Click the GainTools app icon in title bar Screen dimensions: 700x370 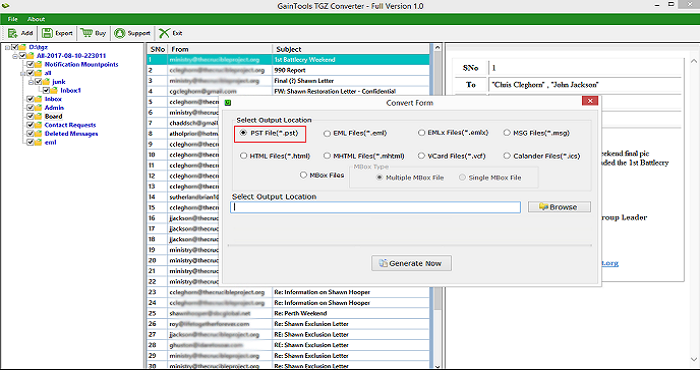coord(6,6)
